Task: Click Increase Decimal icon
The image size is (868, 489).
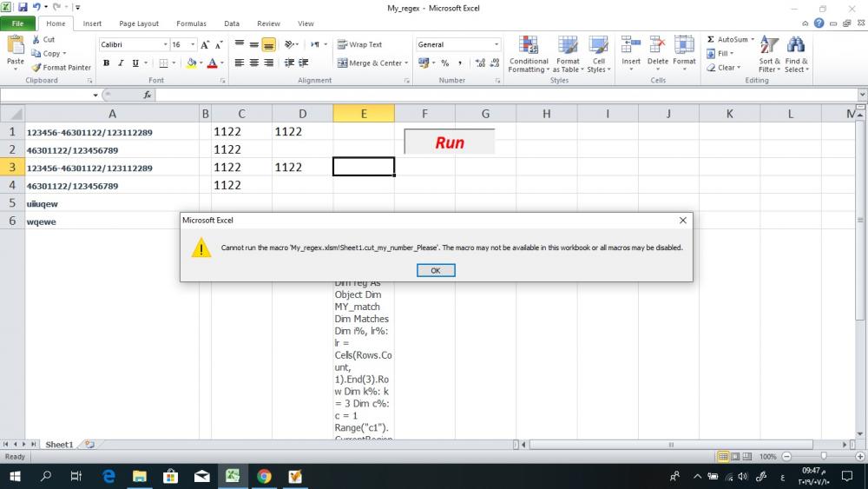Action: point(480,63)
